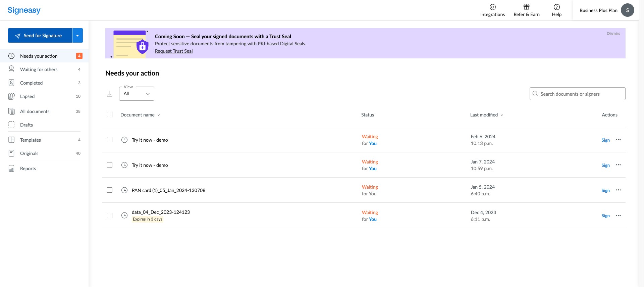Screen dimensions: 644x287
Task: Go to Waiting for others section
Action: (x=39, y=69)
